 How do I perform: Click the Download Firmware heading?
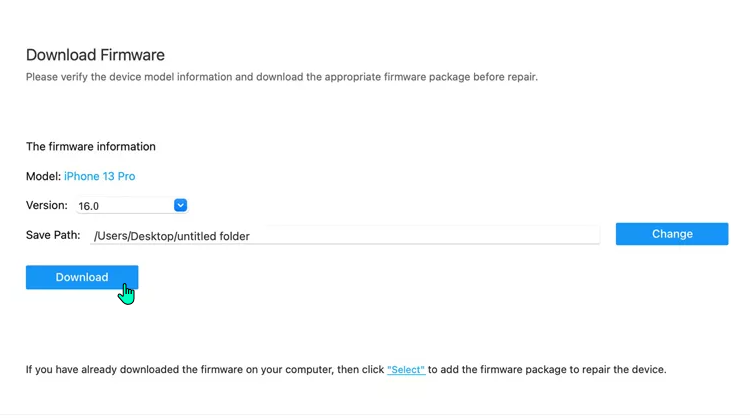point(95,55)
